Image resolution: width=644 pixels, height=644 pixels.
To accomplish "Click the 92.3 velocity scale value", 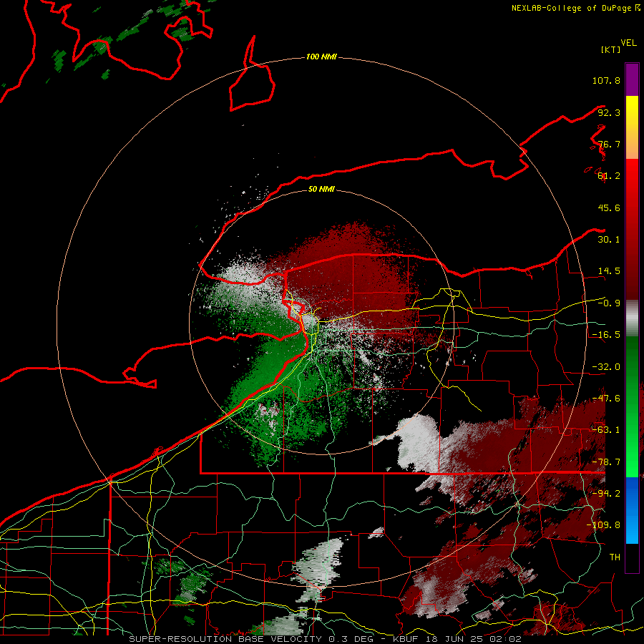I will [x=609, y=112].
